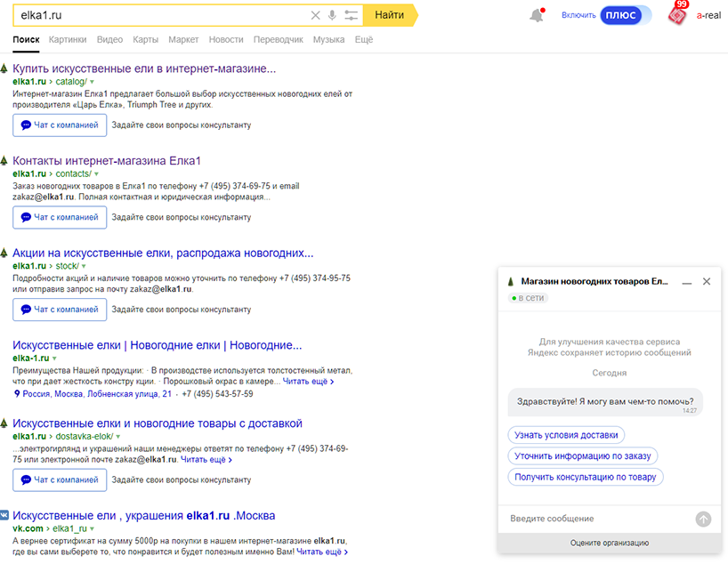Expand dropdown arrow after vk.com elka1_ru
Screen dimensions: 728x564
pos(92,528)
